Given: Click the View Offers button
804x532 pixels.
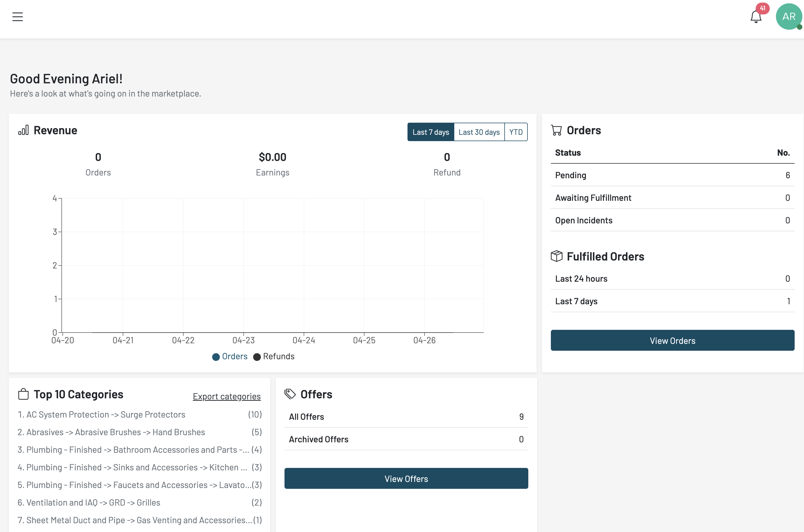Looking at the screenshot, I should (406, 478).
